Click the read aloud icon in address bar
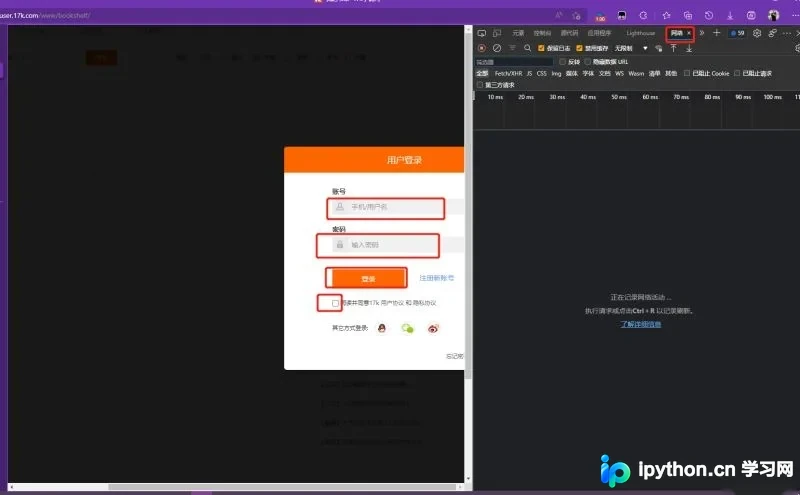This screenshot has height=495, width=800. pos(559,16)
